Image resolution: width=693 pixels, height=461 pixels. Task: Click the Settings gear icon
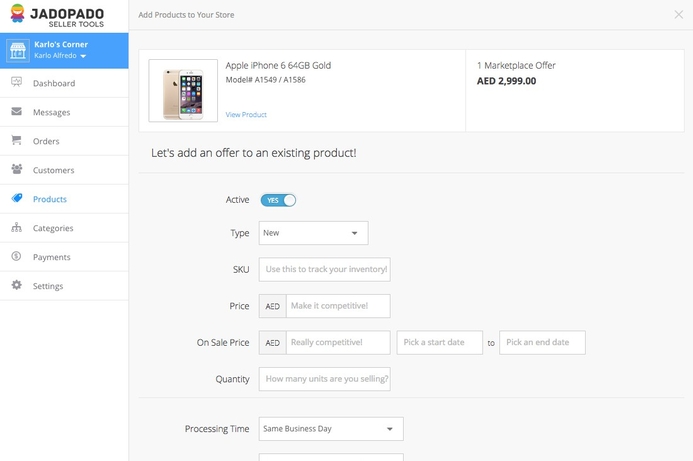(x=16, y=285)
